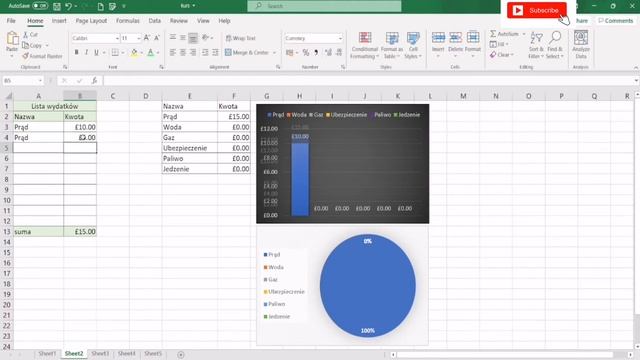The height and width of the screenshot is (360, 640).
Task: Open the Paste dropdown arrow
Action: (x=12, y=56)
